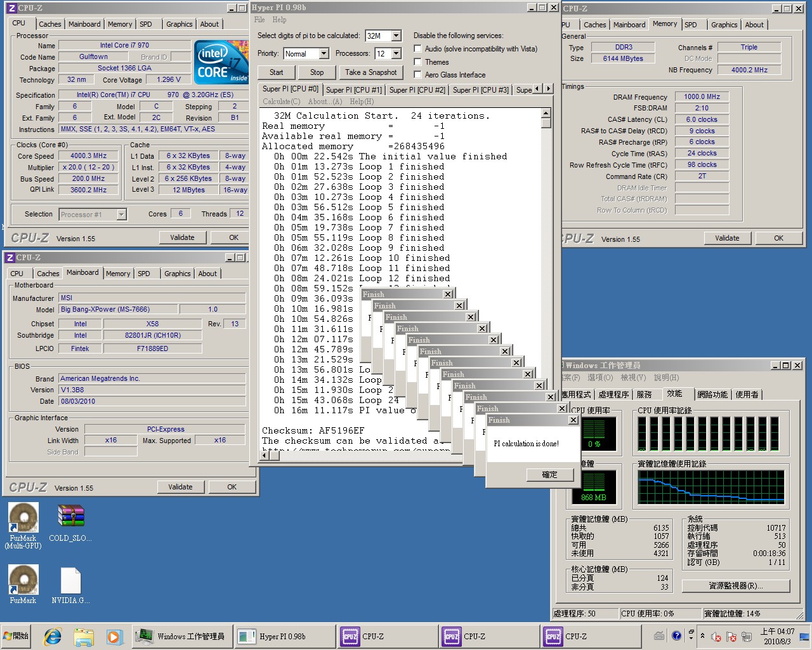Check the Aero Glass Interface checkbox

[417, 75]
